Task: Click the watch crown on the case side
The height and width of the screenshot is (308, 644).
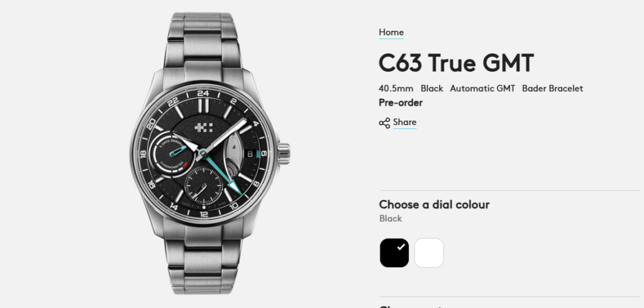Action: [284, 153]
